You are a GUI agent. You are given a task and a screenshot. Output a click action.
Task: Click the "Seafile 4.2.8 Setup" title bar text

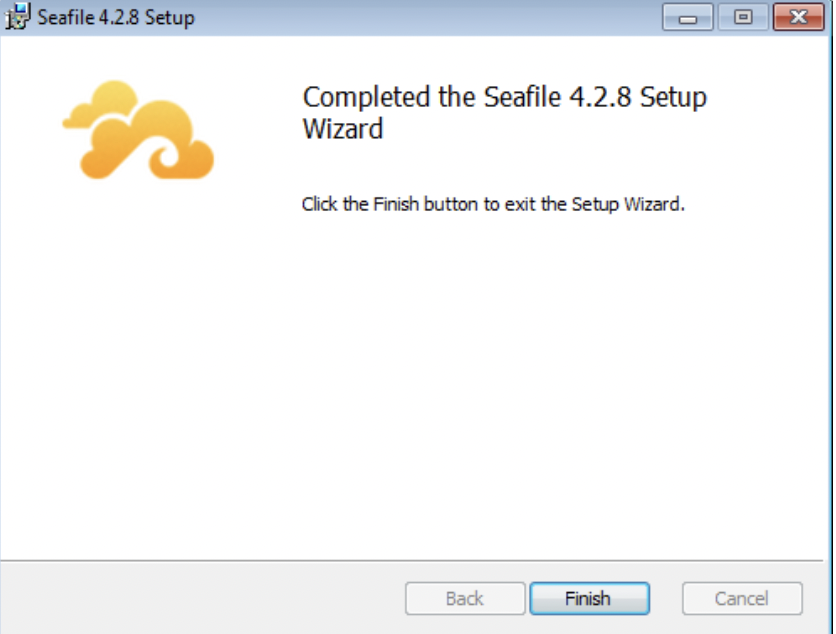[x=116, y=18]
